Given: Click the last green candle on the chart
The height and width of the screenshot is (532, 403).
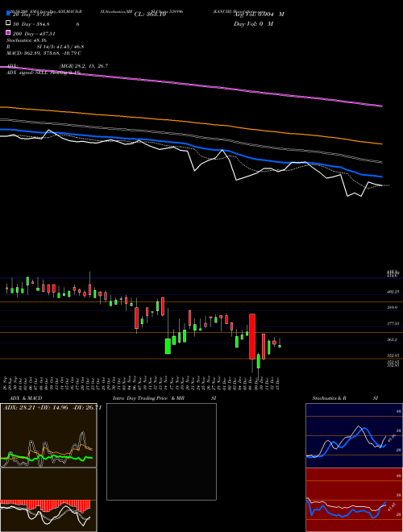Looking at the screenshot, I should coord(280,346).
